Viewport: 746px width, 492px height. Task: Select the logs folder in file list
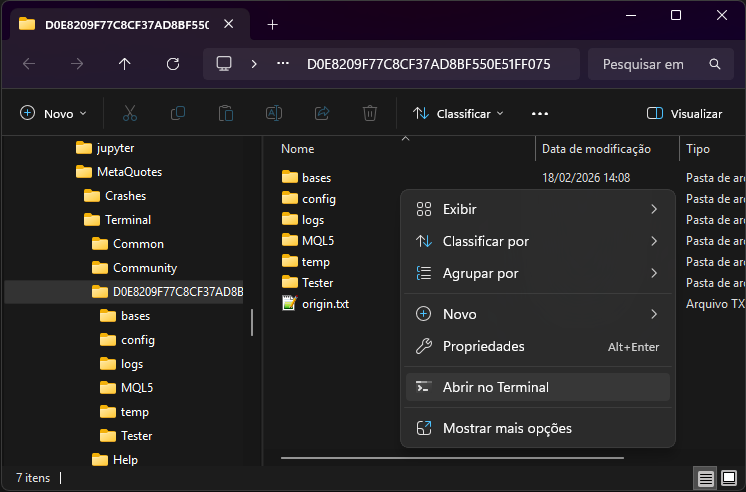(x=303, y=219)
